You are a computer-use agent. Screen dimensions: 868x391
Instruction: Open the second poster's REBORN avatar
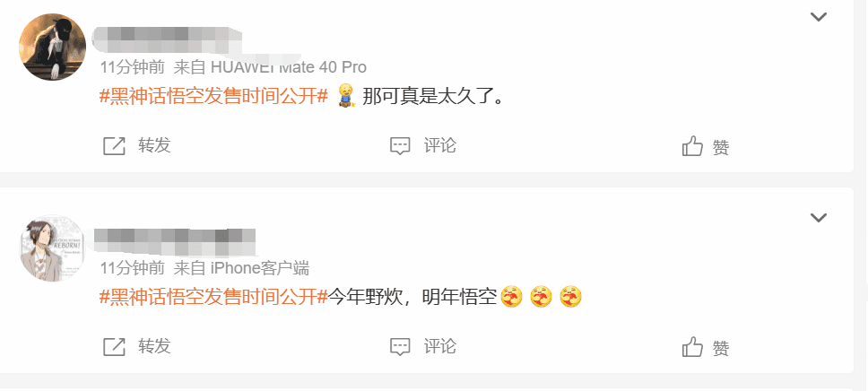click(x=53, y=248)
